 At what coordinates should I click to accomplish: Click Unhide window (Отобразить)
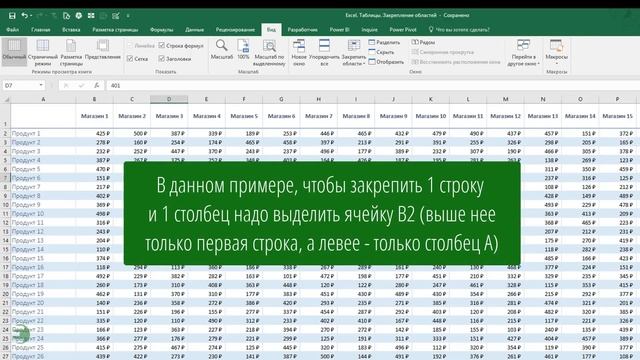tap(386, 62)
